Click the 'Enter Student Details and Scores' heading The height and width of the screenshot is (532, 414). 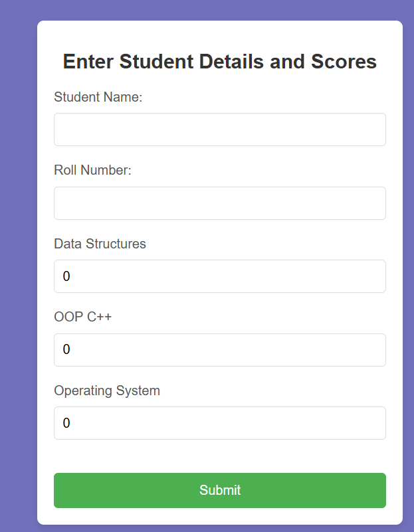[x=220, y=61]
